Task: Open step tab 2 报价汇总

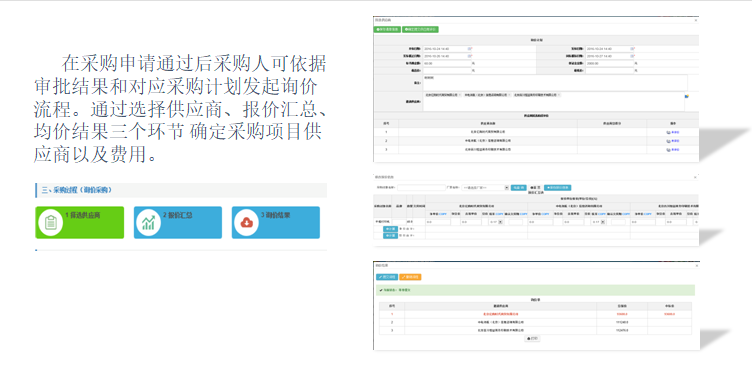Action: click(177, 223)
